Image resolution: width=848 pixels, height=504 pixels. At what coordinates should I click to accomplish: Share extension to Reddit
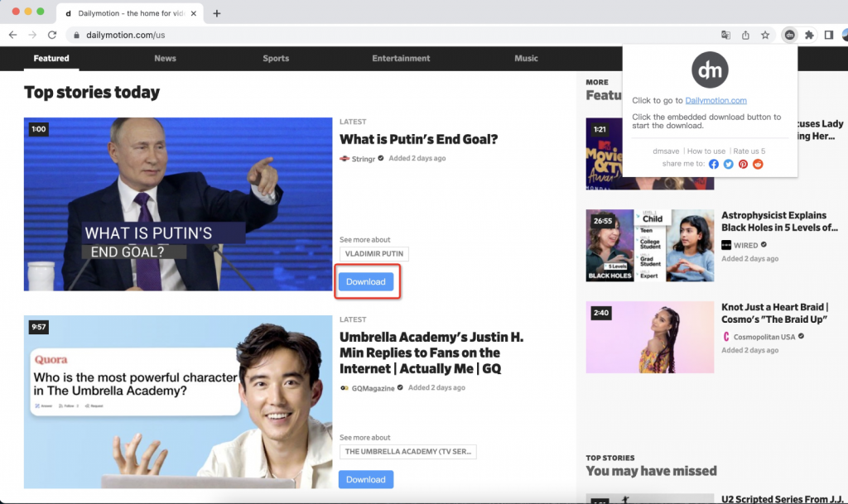(758, 164)
